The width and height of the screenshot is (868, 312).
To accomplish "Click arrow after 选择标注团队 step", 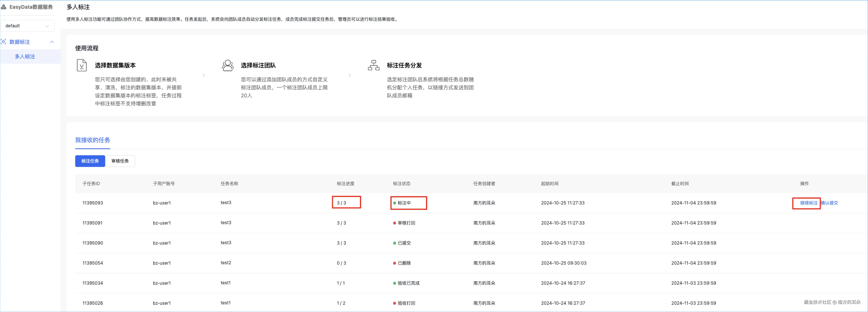I will click(x=350, y=75).
